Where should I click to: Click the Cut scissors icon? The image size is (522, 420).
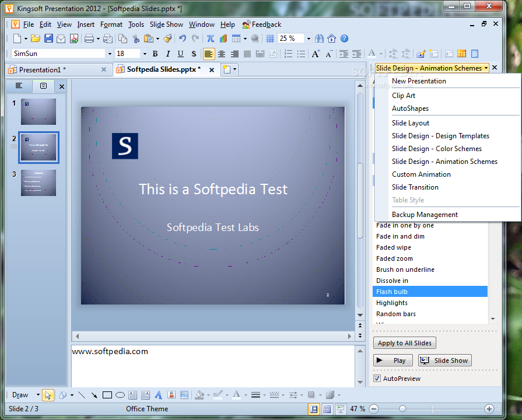pyautogui.click(x=136, y=38)
